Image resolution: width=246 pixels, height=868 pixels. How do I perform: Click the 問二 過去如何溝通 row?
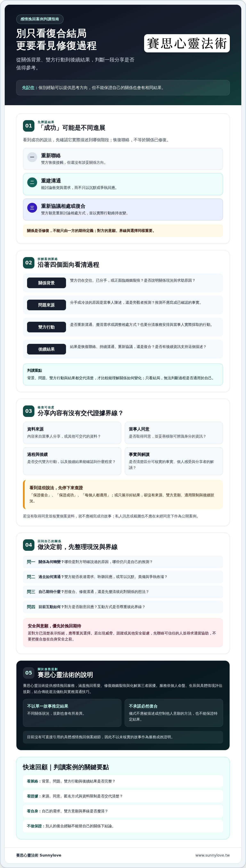123,577
